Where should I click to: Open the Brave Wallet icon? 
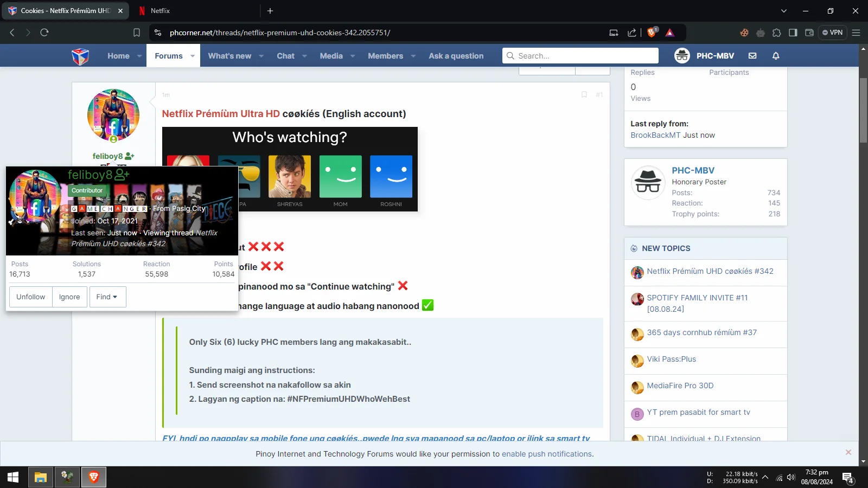[809, 33]
